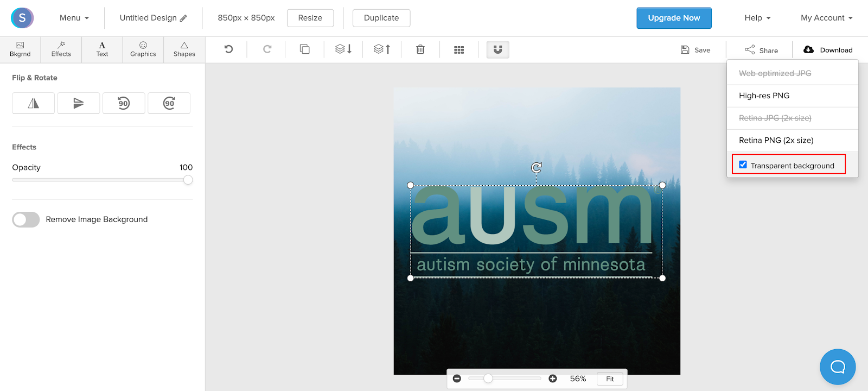The width and height of the screenshot is (868, 391).
Task: Click the Duplicate button
Action: (381, 18)
